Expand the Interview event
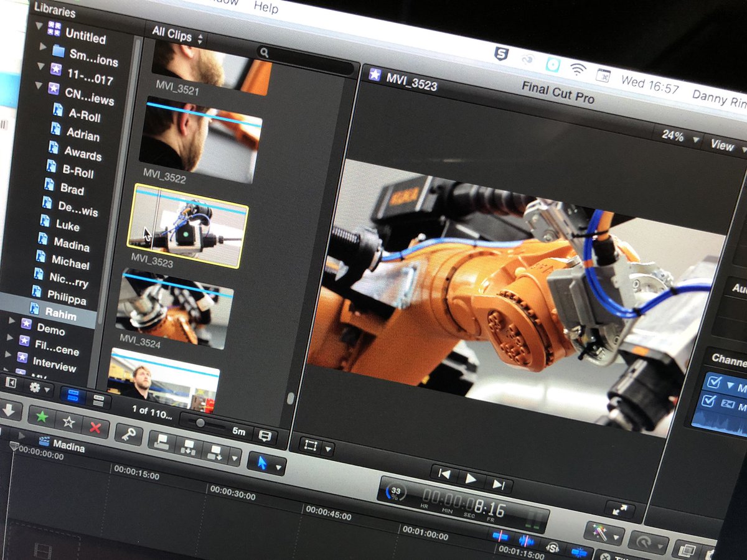This screenshot has height=560, width=747. pyautogui.click(x=9, y=354)
